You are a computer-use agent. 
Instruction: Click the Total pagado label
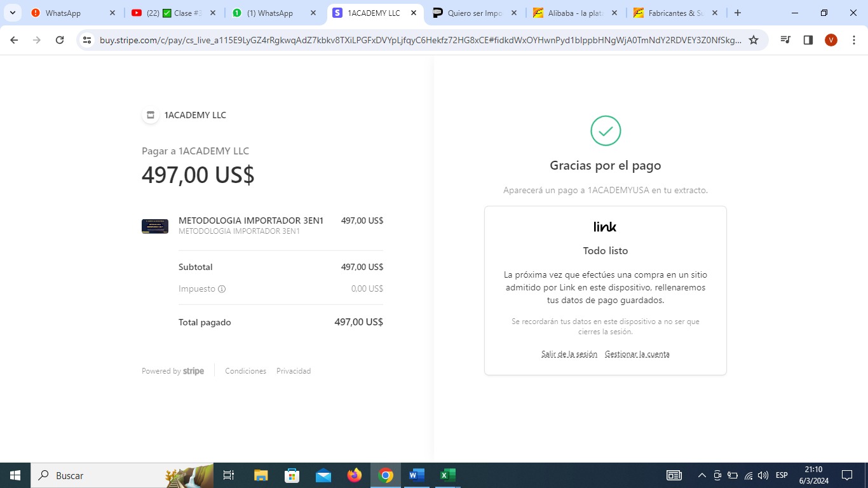tap(205, 322)
